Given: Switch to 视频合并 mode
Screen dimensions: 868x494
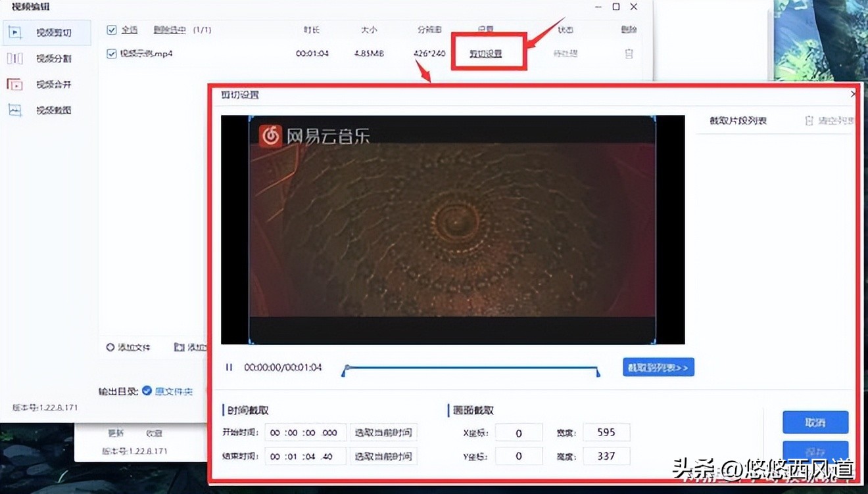Looking at the screenshot, I should pos(46,84).
